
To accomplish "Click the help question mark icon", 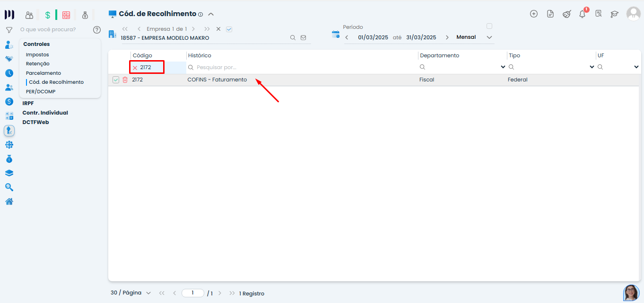I will coord(97,30).
